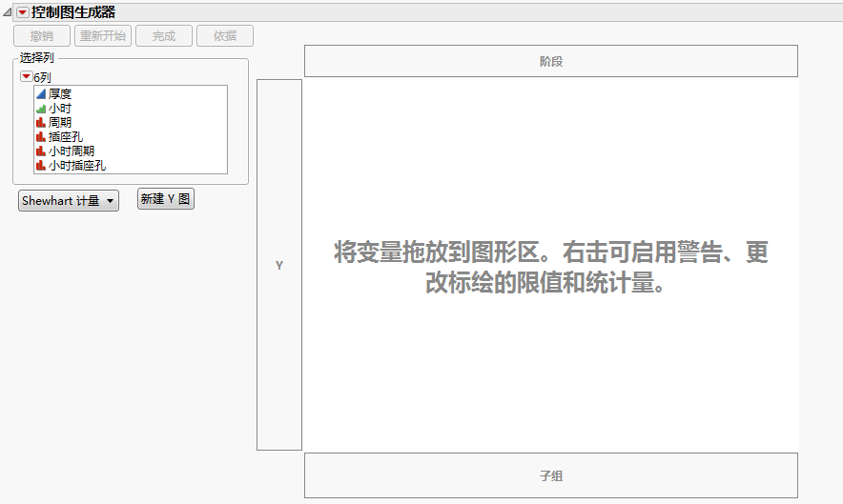Collapse the 控制图生成器 outline with the gray disclosure triangle
The image size is (843, 504).
[7, 11]
